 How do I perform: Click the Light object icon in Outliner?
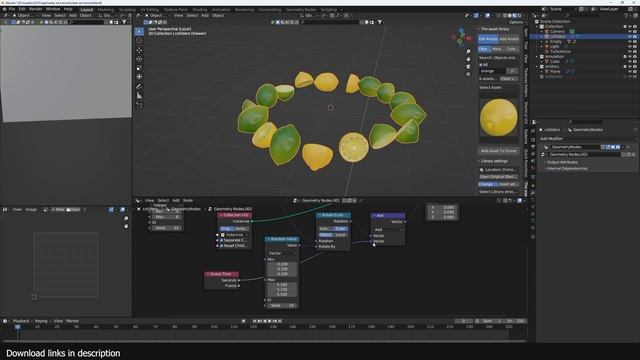coord(547,47)
